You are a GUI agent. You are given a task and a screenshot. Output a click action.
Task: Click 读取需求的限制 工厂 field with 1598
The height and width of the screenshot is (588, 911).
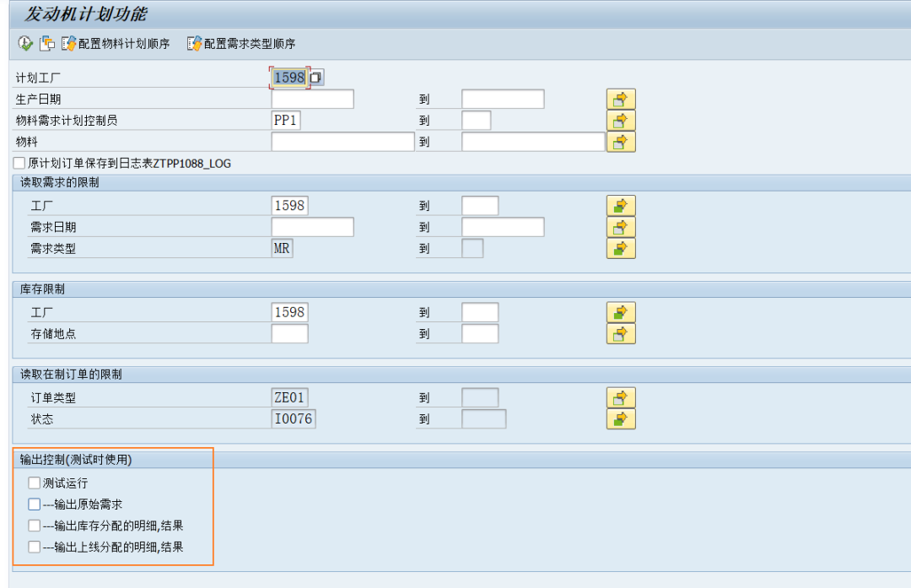tap(289, 206)
